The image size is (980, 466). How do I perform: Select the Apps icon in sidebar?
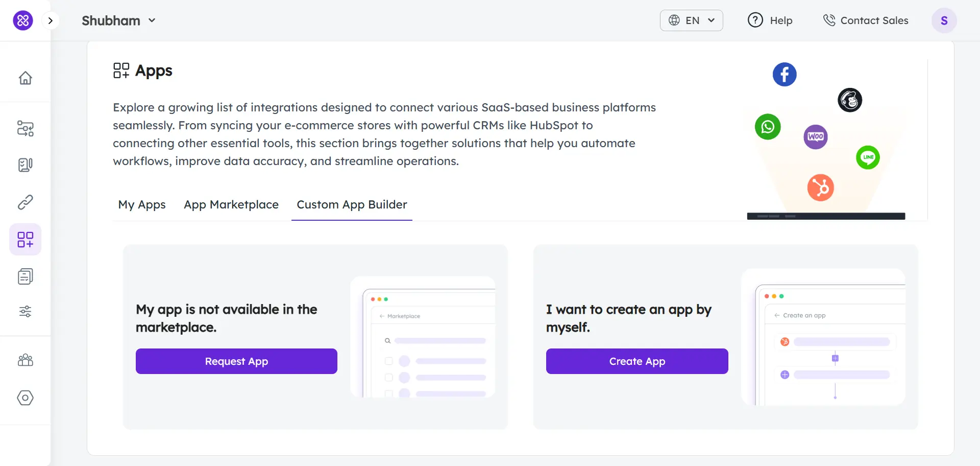coord(25,239)
